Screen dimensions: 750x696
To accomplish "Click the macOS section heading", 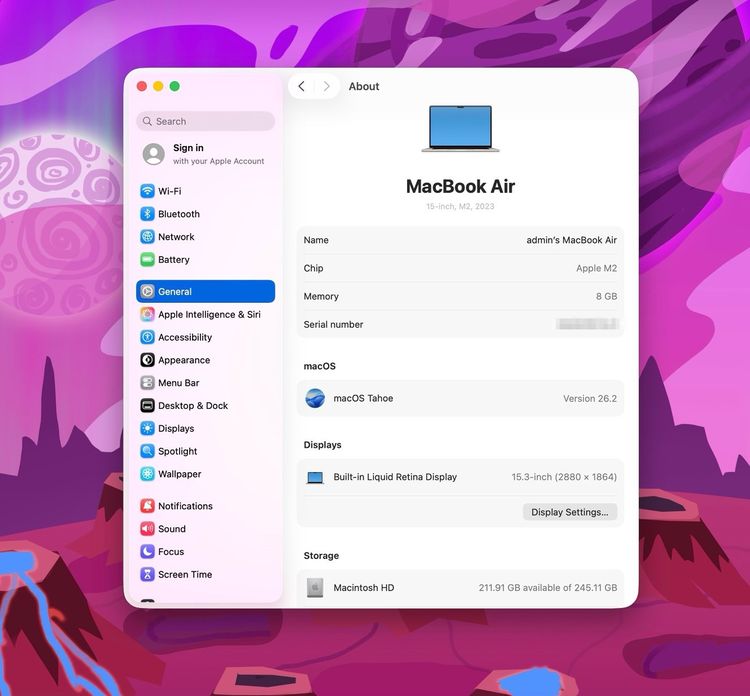I will point(320,366).
